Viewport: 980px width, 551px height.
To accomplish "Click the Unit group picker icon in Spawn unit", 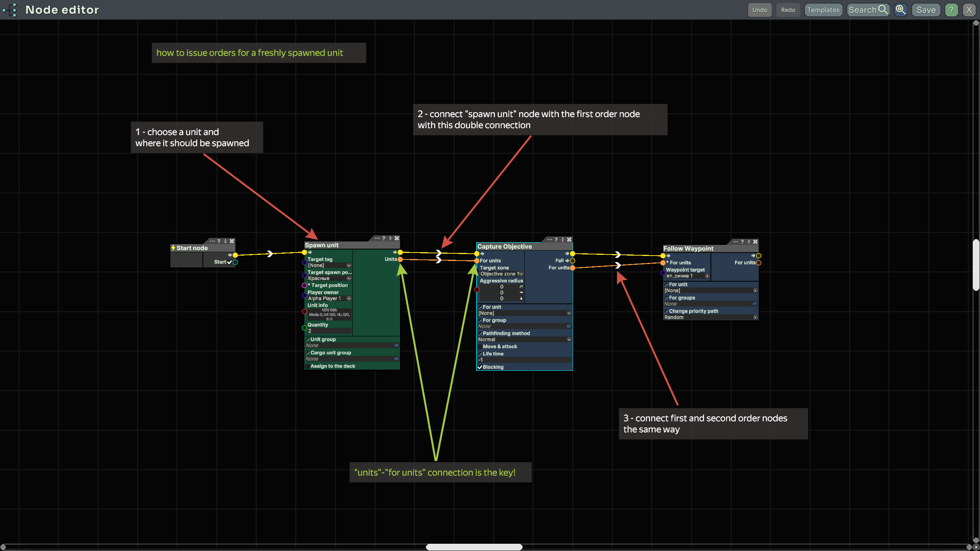I will 396,345.
